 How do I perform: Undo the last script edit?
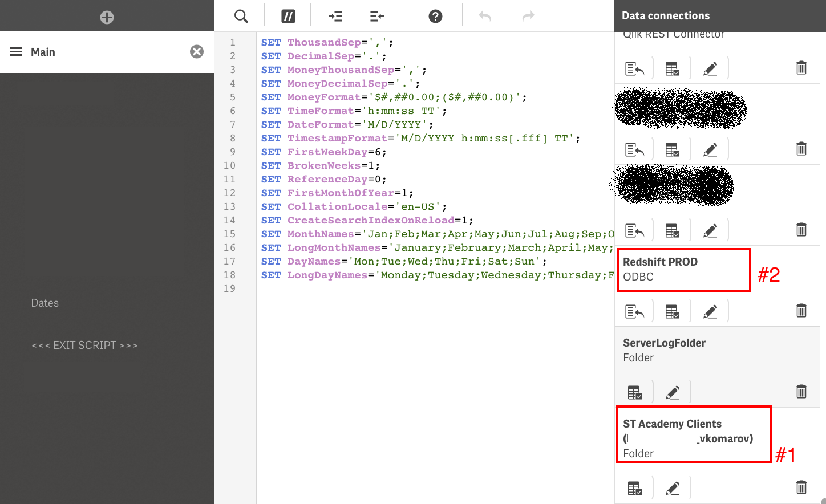click(485, 16)
